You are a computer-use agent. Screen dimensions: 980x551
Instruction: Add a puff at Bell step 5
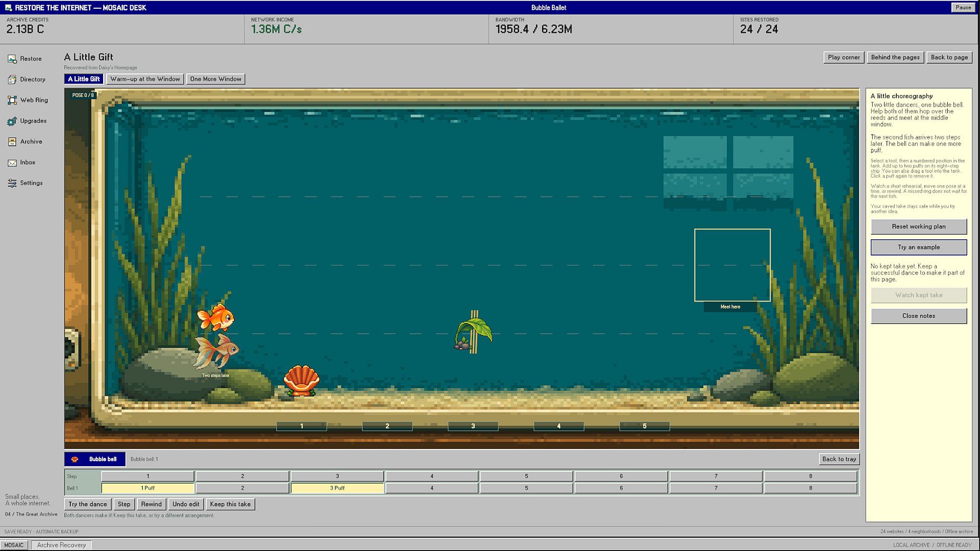[x=526, y=488]
